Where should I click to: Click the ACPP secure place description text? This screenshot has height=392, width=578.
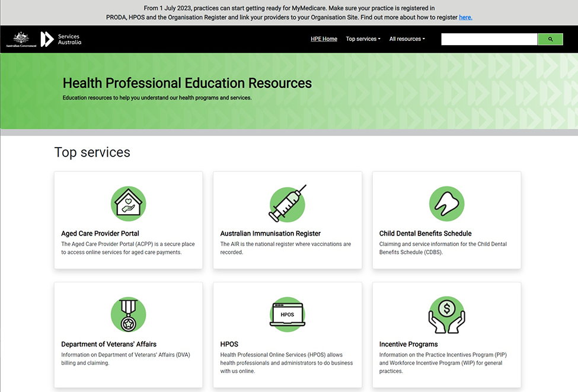pos(128,248)
